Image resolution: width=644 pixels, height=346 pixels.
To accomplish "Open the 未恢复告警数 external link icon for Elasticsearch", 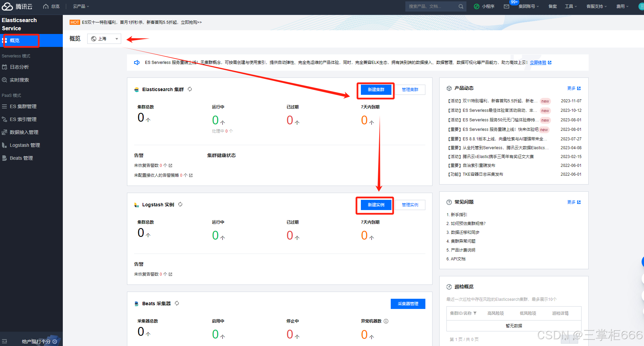I will 170,166.
